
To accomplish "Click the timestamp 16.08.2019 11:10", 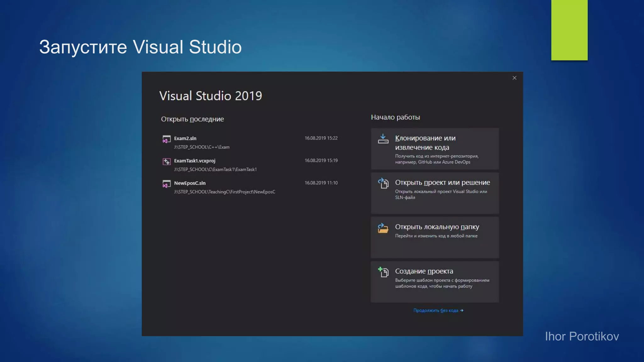I will tap(321, 183).
